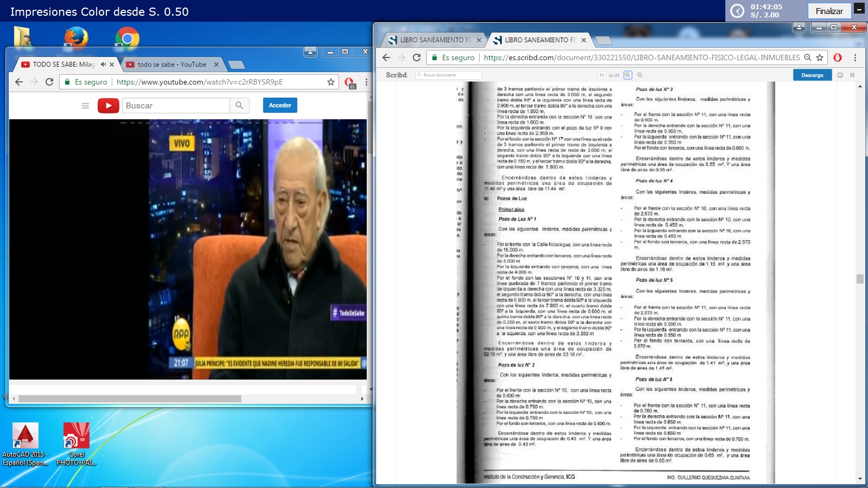
Task: Click the YouTube window's horizontal scrollbar
Action: (130, 399)
